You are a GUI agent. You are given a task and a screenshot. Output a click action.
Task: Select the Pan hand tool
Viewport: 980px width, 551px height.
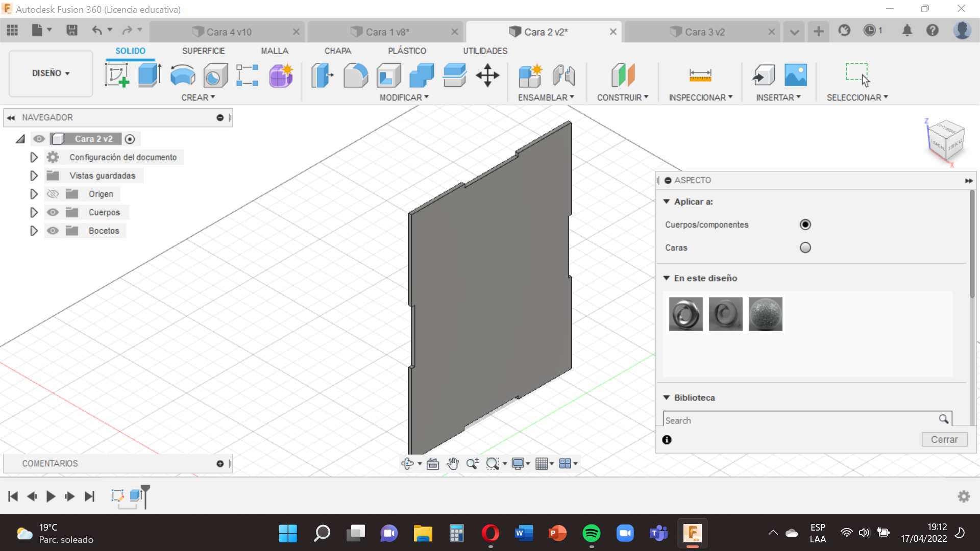[453, 463]
